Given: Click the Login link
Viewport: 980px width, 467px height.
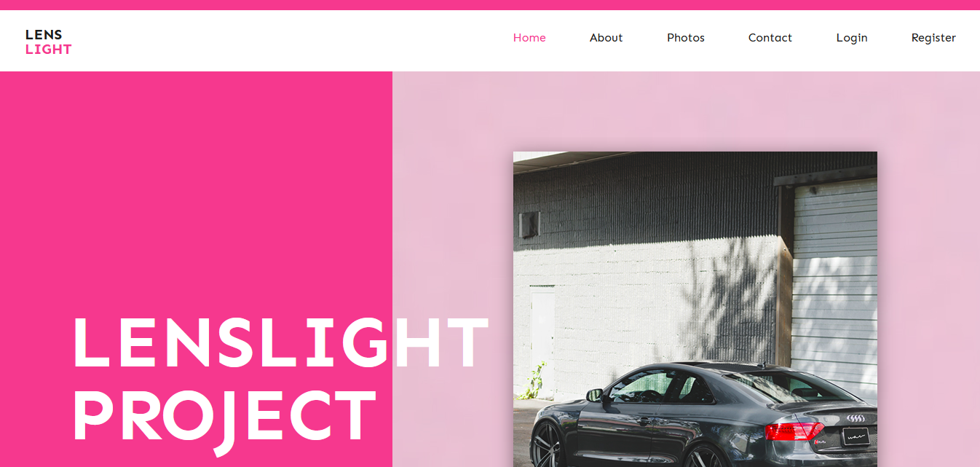Looking at the screenshot, I should tap(852, 38).
